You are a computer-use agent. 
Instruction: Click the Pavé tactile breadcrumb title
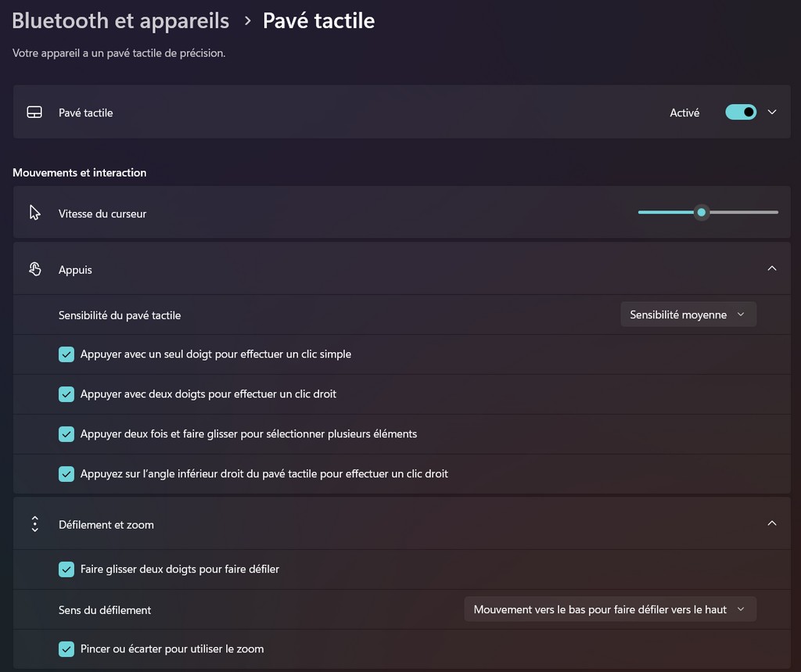pos(318,20)
